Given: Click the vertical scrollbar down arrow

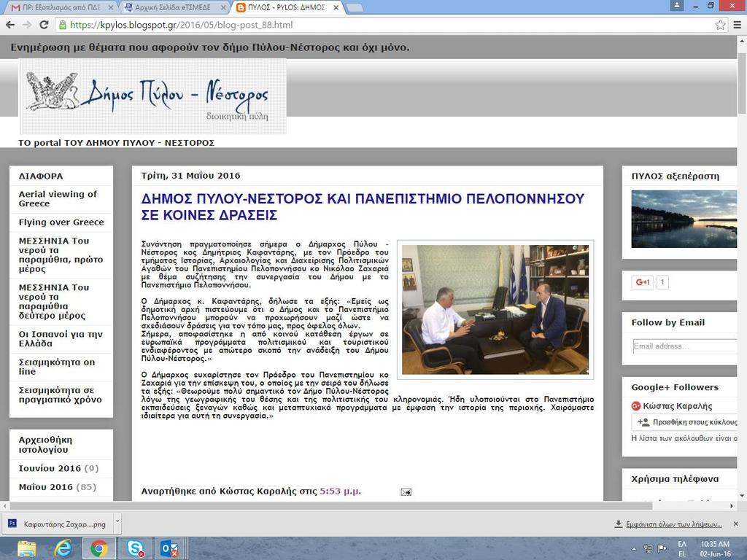Looking at the screenshot, I should click(742, 496).
